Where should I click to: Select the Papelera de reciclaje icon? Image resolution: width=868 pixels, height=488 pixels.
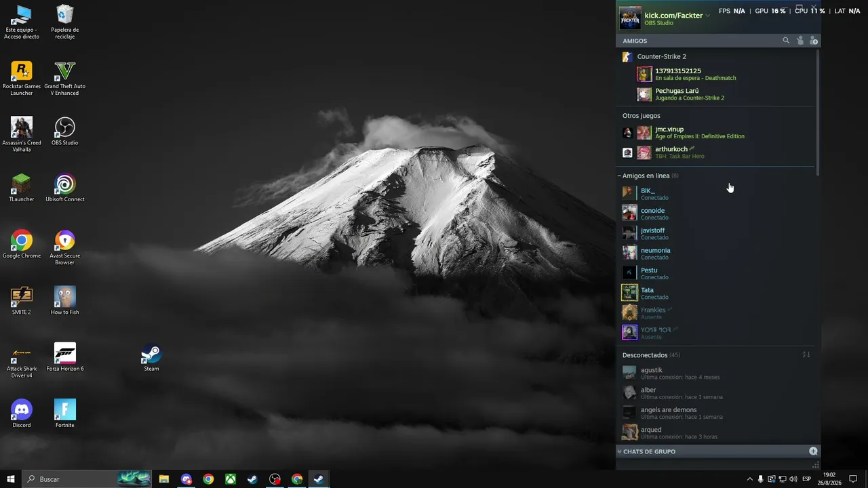[x=65, y=22]
